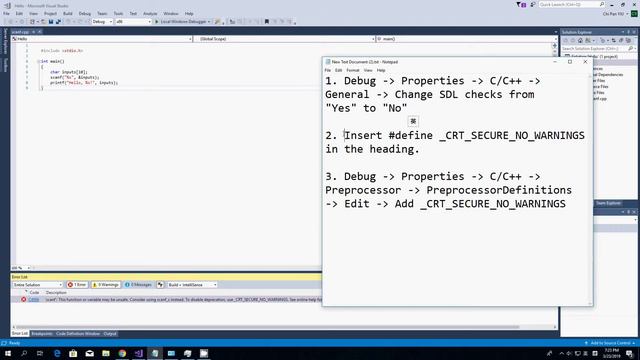Open the File menu in Visual Studio
This screenshot has width=640, height=360.
(6, 13)
